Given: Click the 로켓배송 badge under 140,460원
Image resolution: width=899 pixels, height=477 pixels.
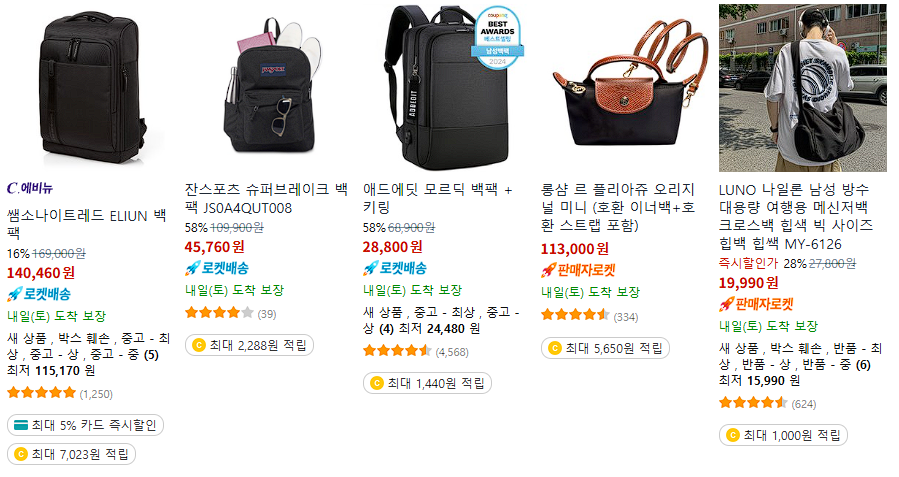Looking at the screenshot, I should coord(39,294).
